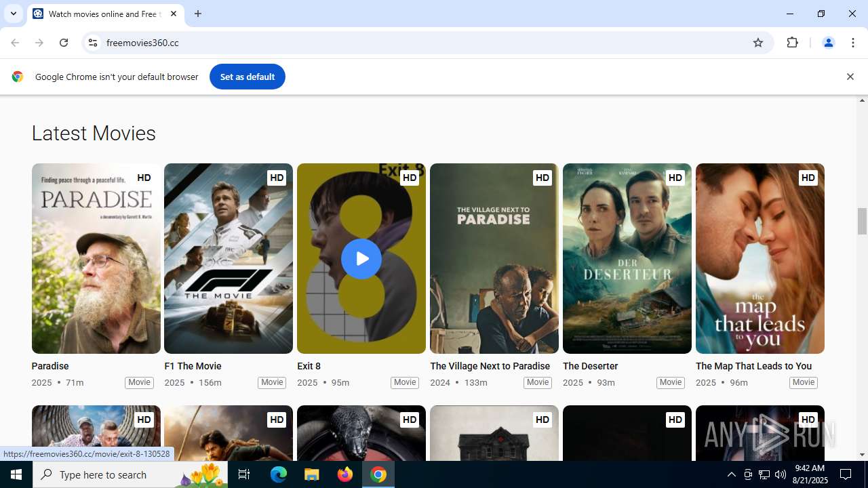
Task: Click the scrollbar down arrow
Action: [862, 455]
